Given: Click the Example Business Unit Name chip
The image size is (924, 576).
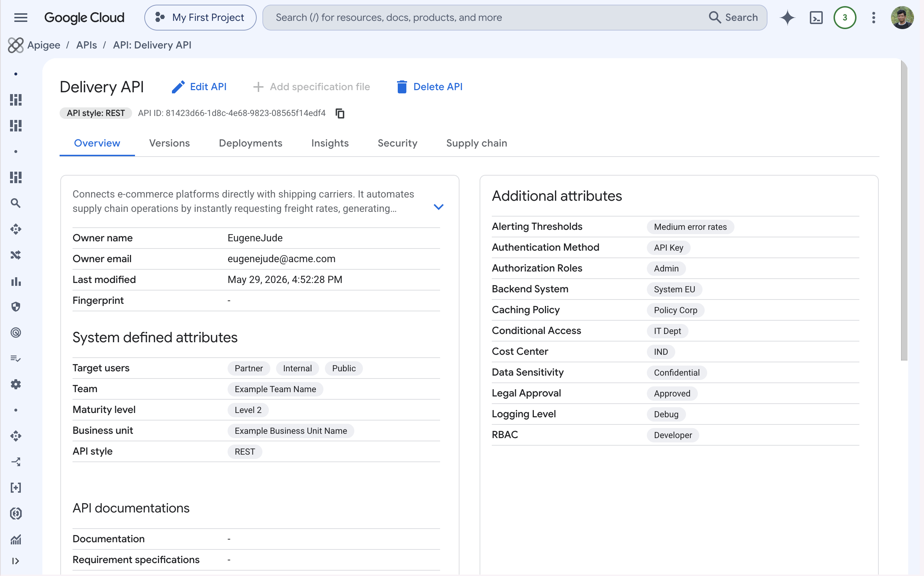Looking at the screenshot, I should click(x=291, y=431).
